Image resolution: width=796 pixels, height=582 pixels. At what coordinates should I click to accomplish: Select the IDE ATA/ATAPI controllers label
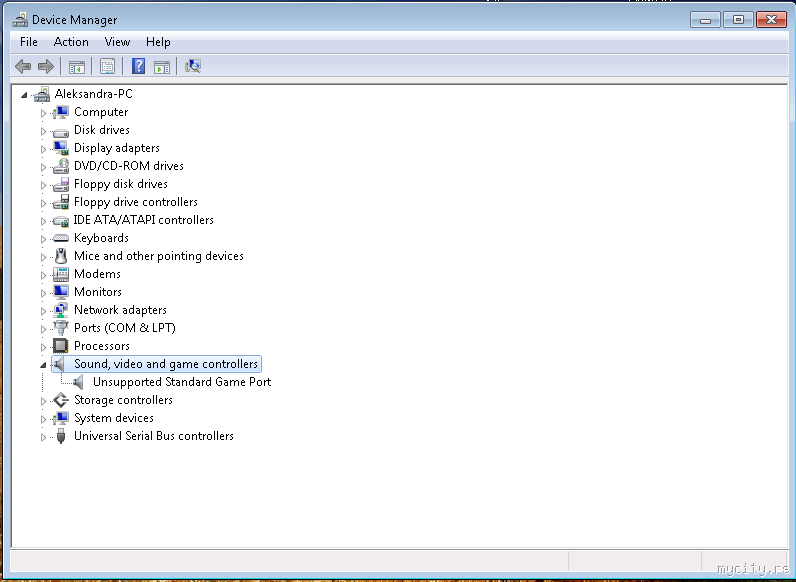[x=143, y=220]
